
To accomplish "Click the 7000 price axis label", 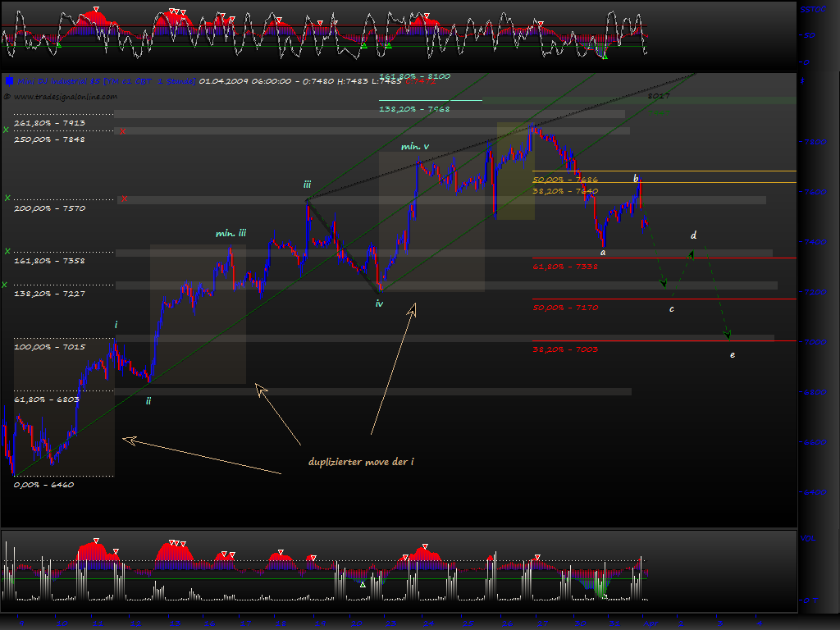I will pos(815,342).
